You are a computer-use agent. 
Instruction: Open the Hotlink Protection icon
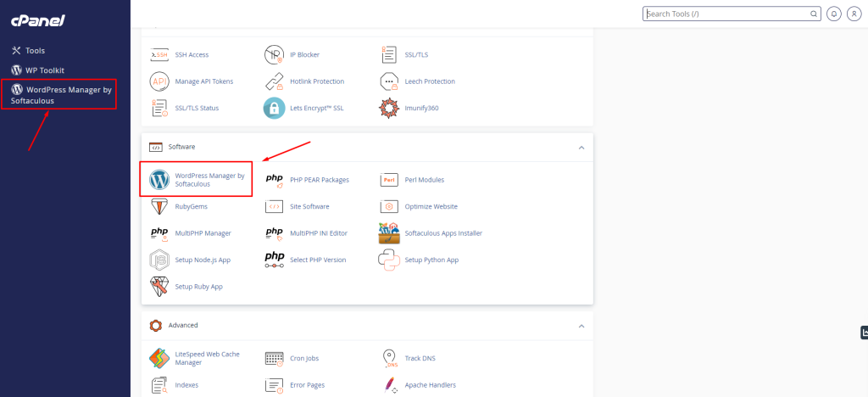click(274, 81)
